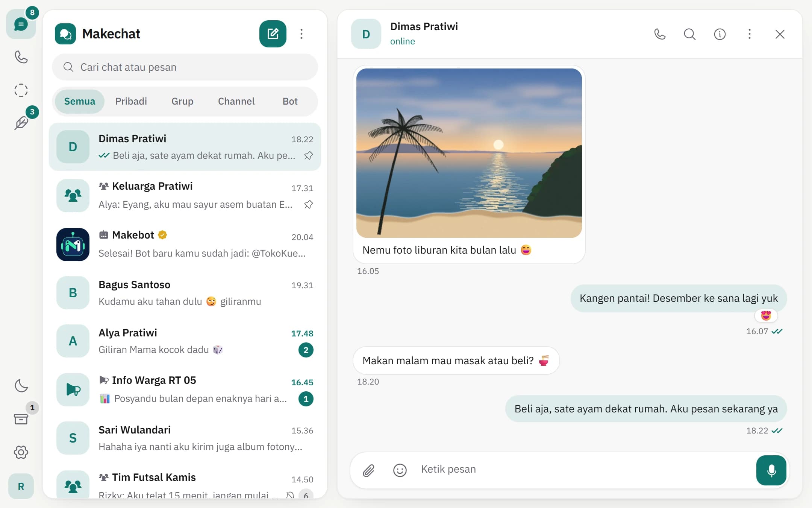Toggle the pin on the Dimas Pratiwi chat
Viewport: 812px width, 508px height.
(x=309, y=155)
